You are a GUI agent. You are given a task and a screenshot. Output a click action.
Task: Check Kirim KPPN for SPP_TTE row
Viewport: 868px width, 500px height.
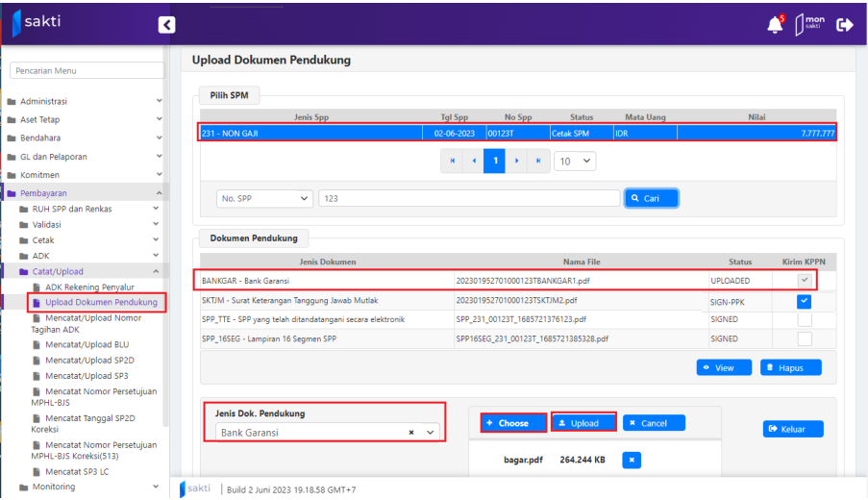click(804, 319)
